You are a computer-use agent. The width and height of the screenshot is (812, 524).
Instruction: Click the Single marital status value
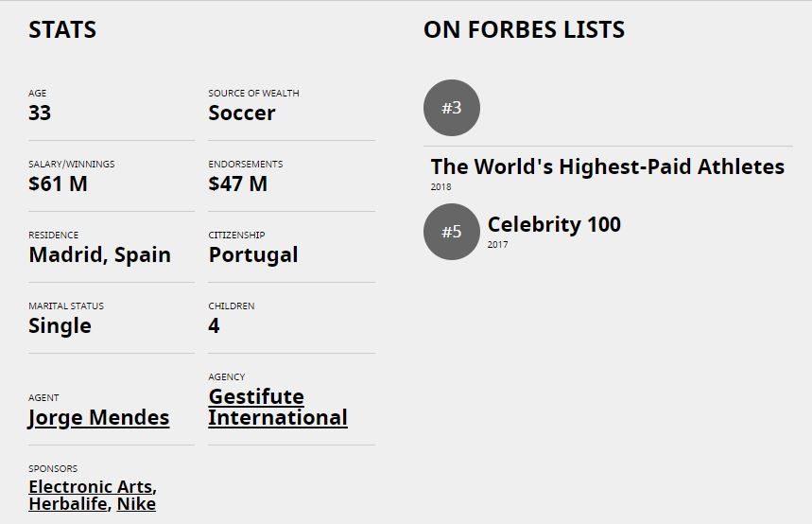point(60,326)
